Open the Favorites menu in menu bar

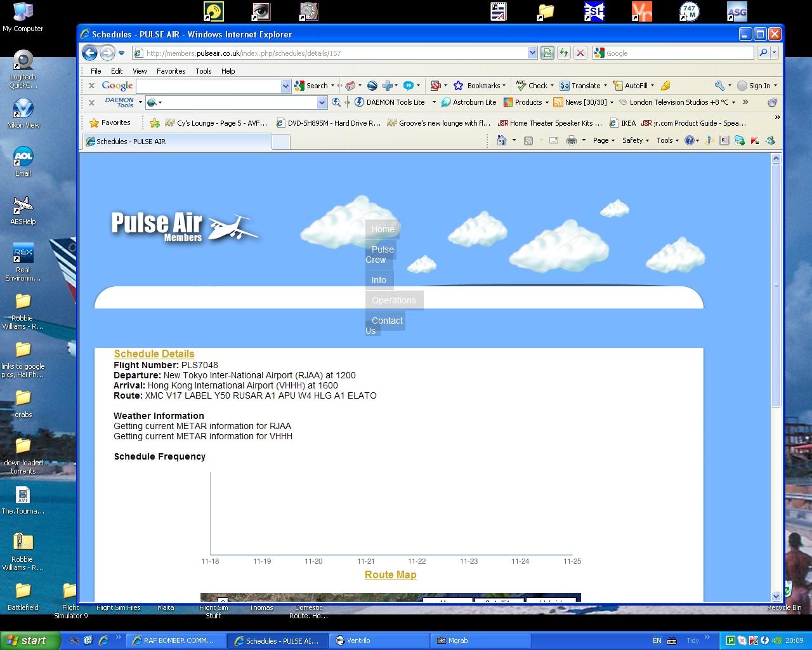(171, 71)
